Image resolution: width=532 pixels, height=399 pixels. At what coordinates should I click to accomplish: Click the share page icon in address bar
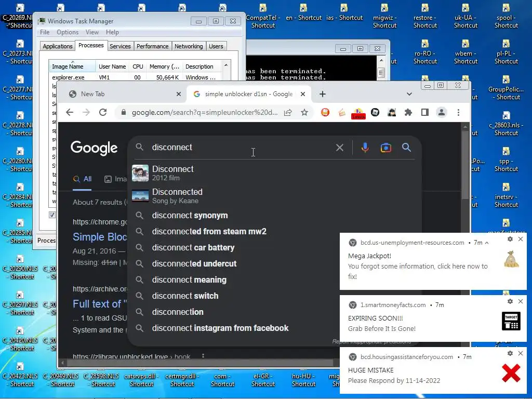tap(288, 112)
